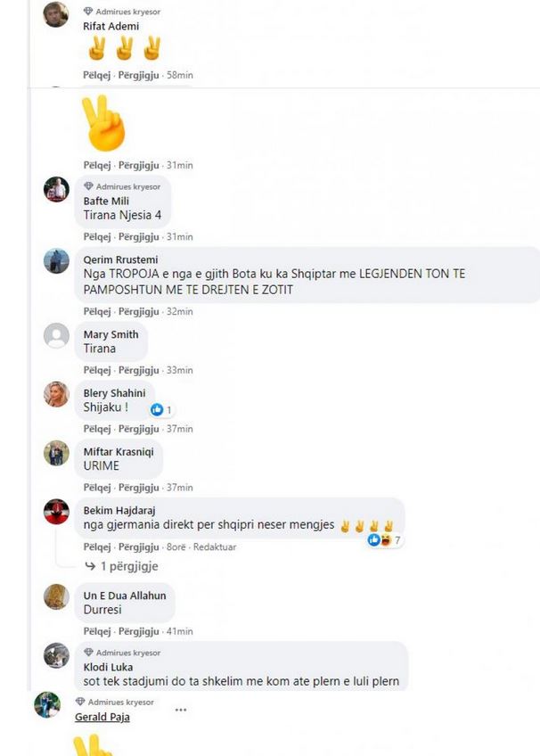540x756 pixels.
Task: Click Pëlqej under Un E Dua Allahun comment
Action: point(97,631)
